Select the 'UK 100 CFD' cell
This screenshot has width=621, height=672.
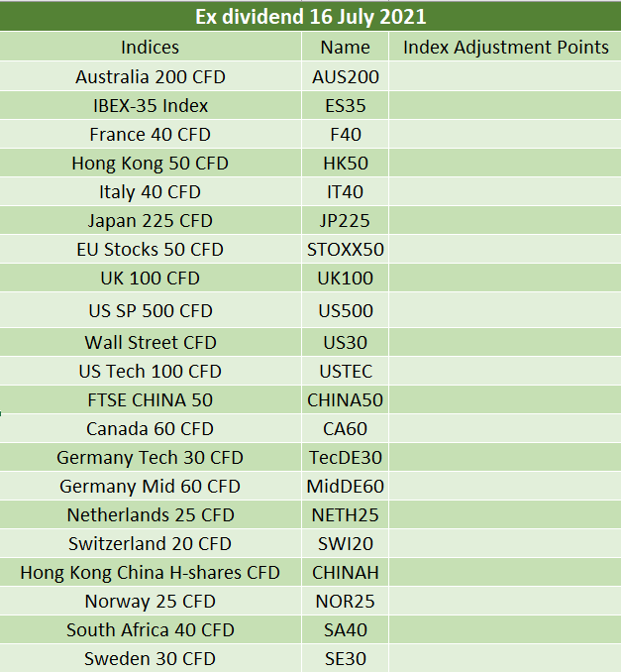point(151,278)
